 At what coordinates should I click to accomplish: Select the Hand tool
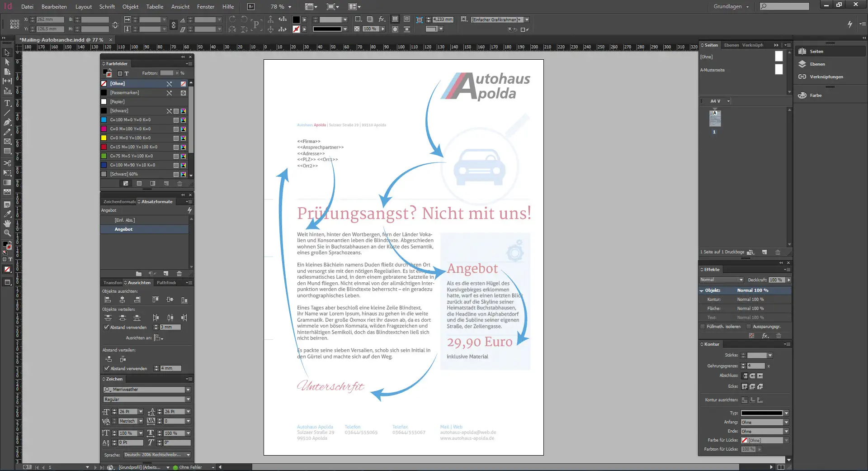pos(7,224)
